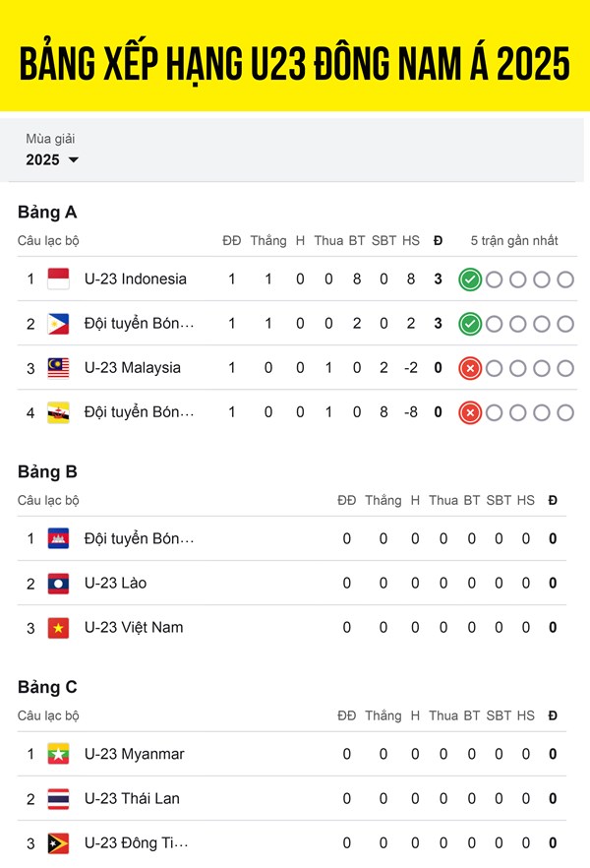Click the U-23 Myanmar flag icon
Image resolution: width=590 pixels, height=868 pixels.
pyautogui.click(x=58, y=754)
